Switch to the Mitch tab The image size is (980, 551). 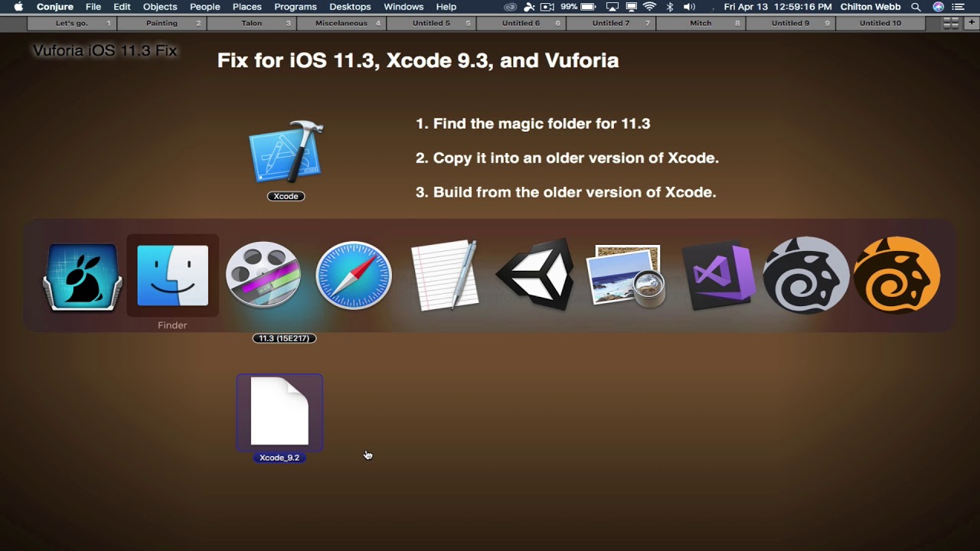(701, 23)
